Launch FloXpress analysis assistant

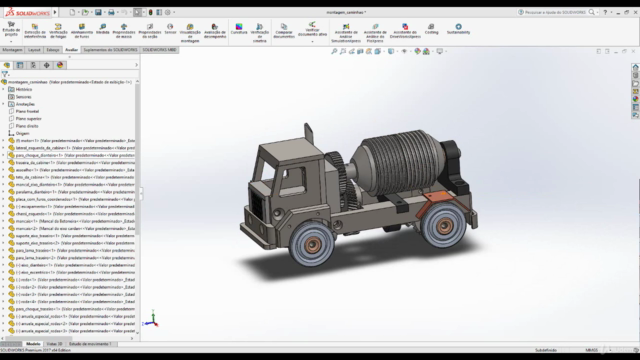[375, 33]
